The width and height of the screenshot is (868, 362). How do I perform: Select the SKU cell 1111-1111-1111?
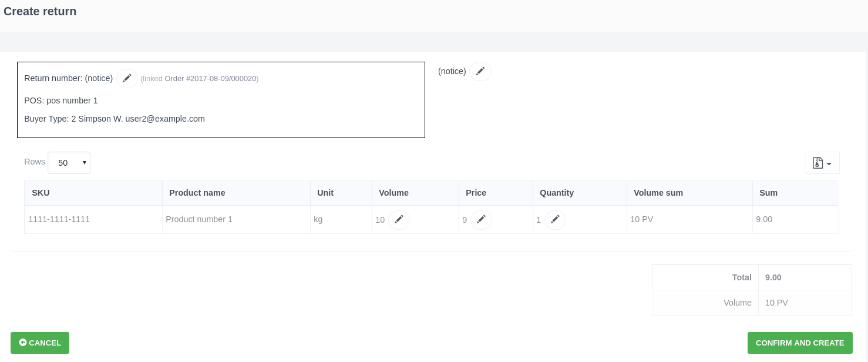click(x=59, y=219)
